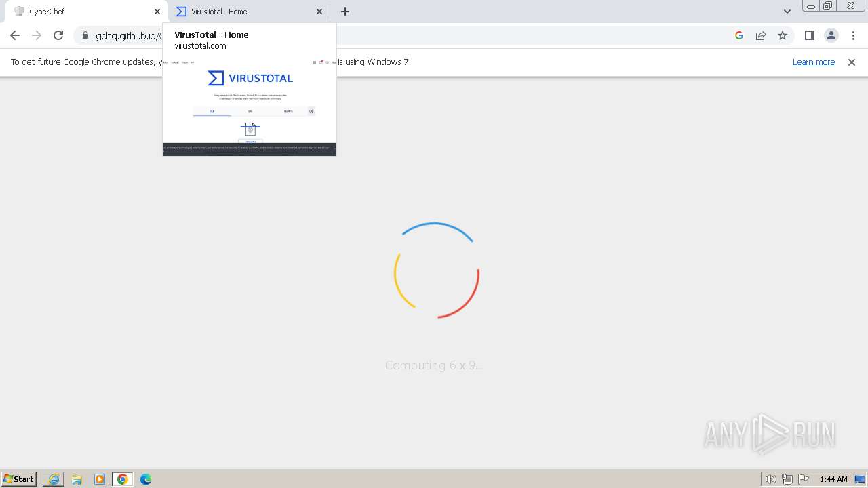The image size is (868, 488).
Task: Select the Chrome taskbar button
Action: point(123,479)
